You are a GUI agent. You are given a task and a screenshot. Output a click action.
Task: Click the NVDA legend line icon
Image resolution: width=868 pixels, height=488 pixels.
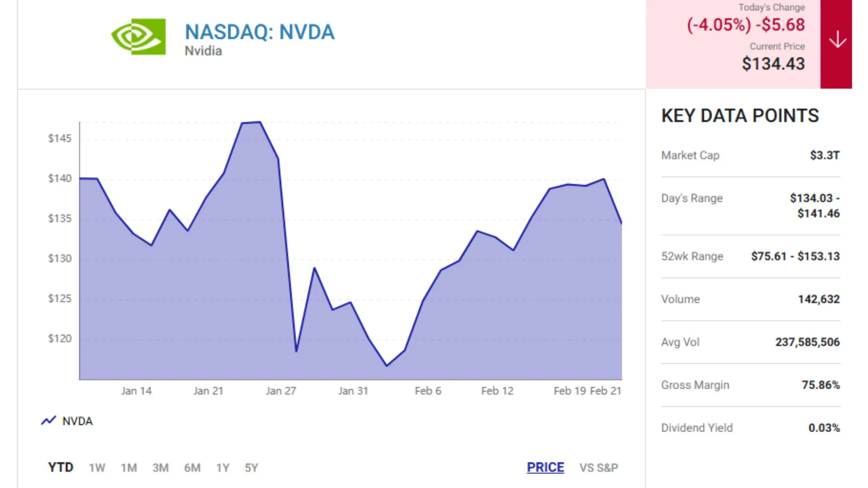point(49,421)
